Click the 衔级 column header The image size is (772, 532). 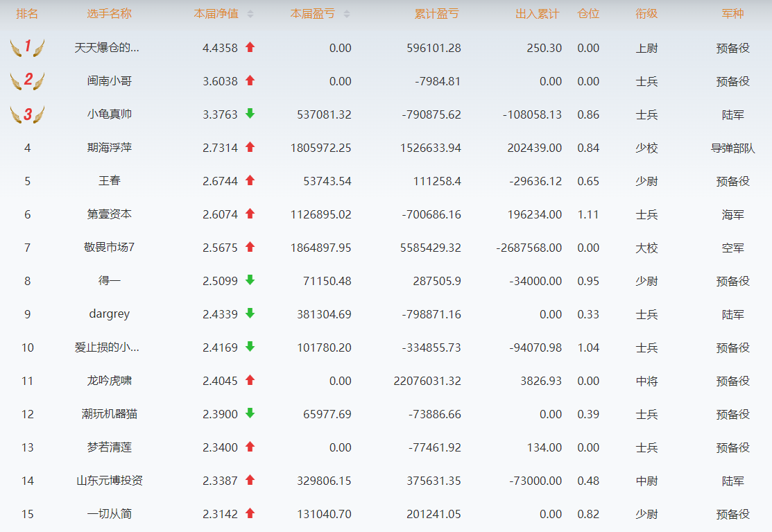[646, 14]
